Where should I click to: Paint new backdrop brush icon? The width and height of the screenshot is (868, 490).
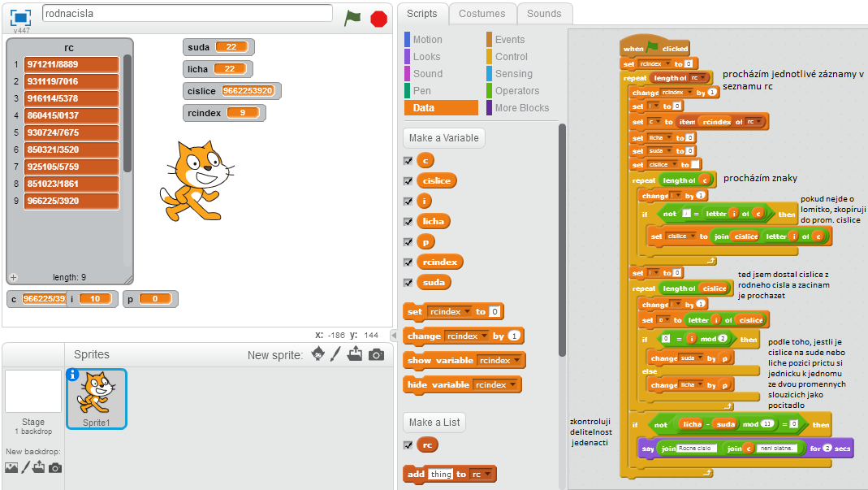(x=25, y=467)
